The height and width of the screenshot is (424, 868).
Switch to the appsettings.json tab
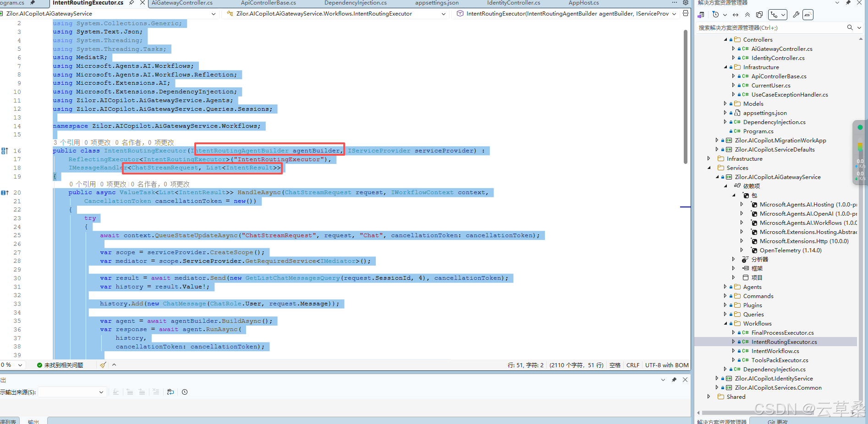click(436, 3)
